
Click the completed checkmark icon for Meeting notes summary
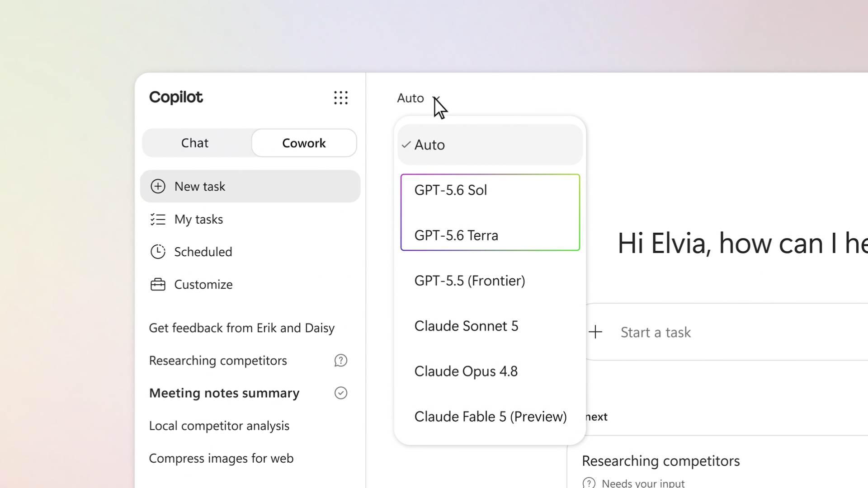[341, 393]
